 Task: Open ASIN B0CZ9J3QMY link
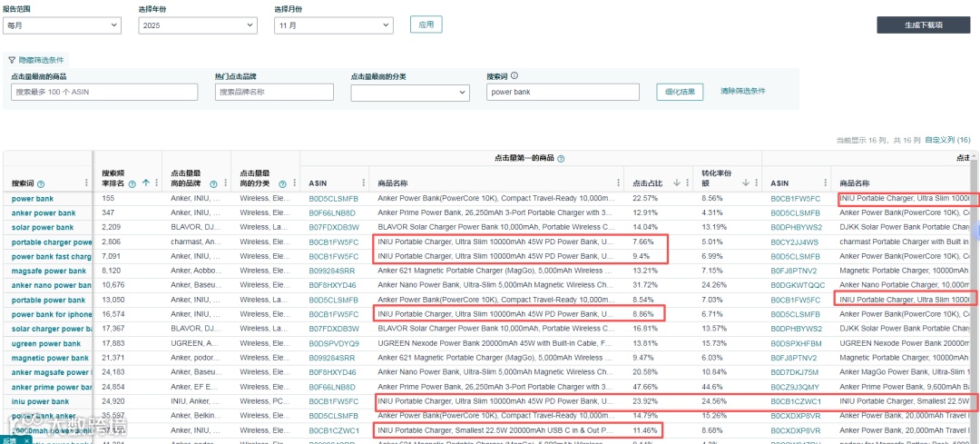[796, 387]
